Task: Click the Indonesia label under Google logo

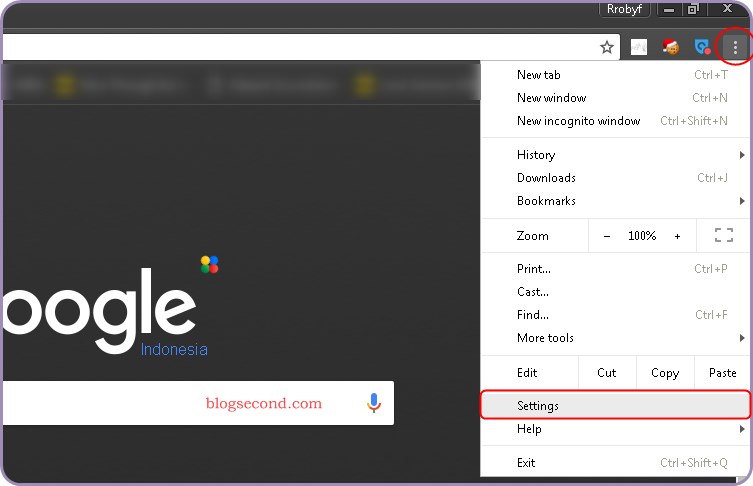Action: (x=174, y=350)
